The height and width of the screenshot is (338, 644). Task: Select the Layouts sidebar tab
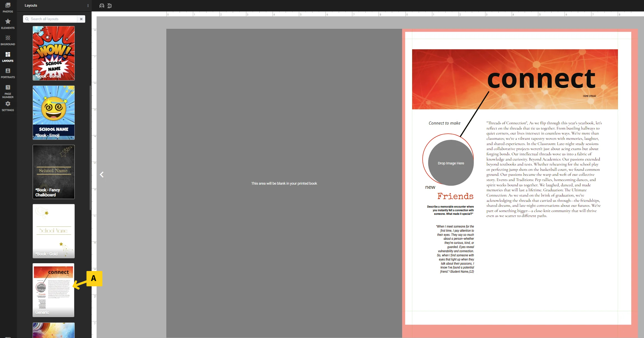tap(8, 56)
